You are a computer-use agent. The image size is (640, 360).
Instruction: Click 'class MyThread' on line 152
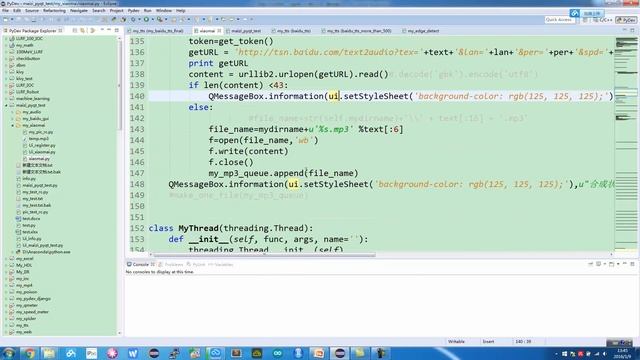pyautogui.click(x=183, y=228)
